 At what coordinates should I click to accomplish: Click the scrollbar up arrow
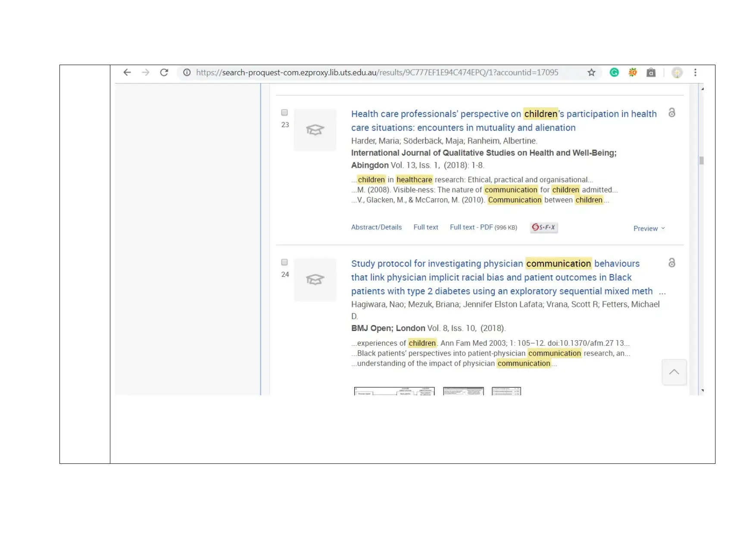coord(702,88)
